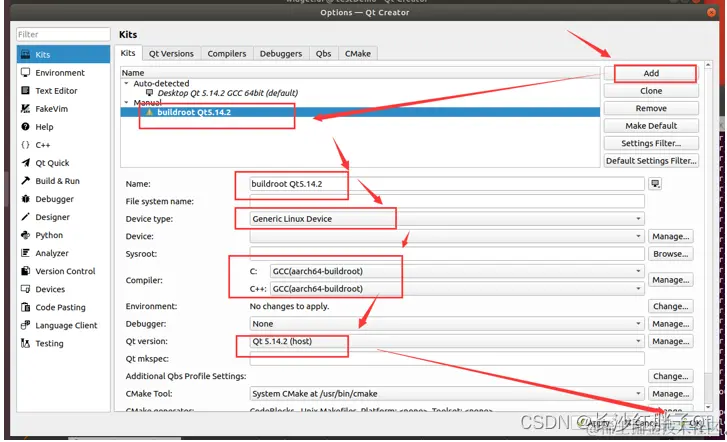
Task: Open the Code Pasting options category
Action: coord(64,307)
